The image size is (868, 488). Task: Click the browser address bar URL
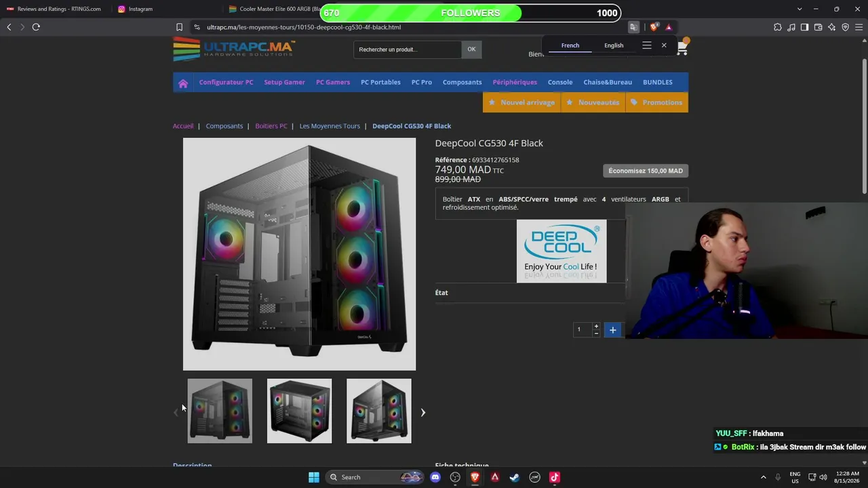[304, 27]
